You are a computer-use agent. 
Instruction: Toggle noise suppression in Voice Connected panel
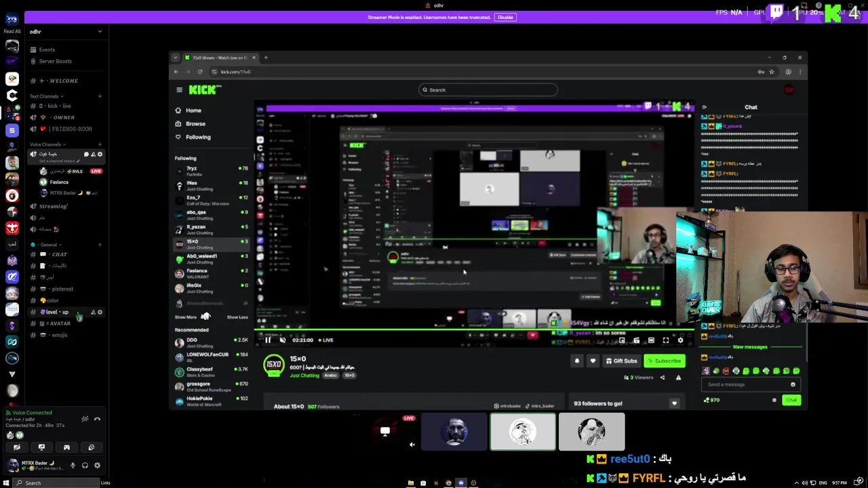tap(85, 419)
